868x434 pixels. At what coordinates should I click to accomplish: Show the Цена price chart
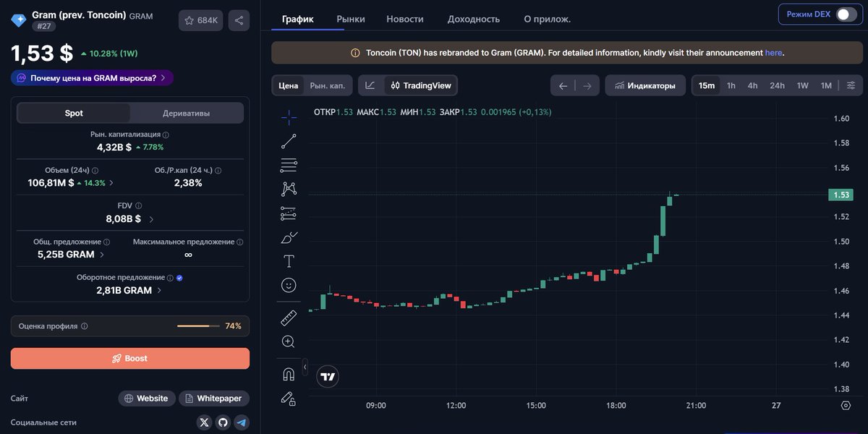point(289,85)
